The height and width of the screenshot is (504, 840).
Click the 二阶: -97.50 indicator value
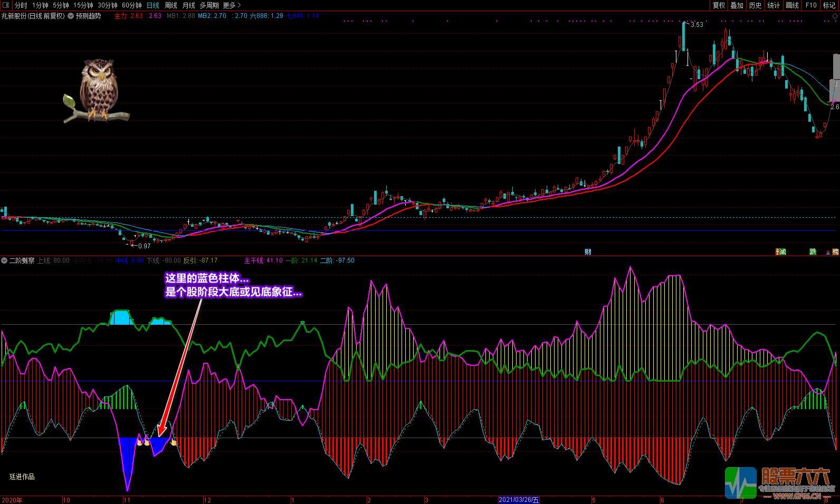[337, 260]
